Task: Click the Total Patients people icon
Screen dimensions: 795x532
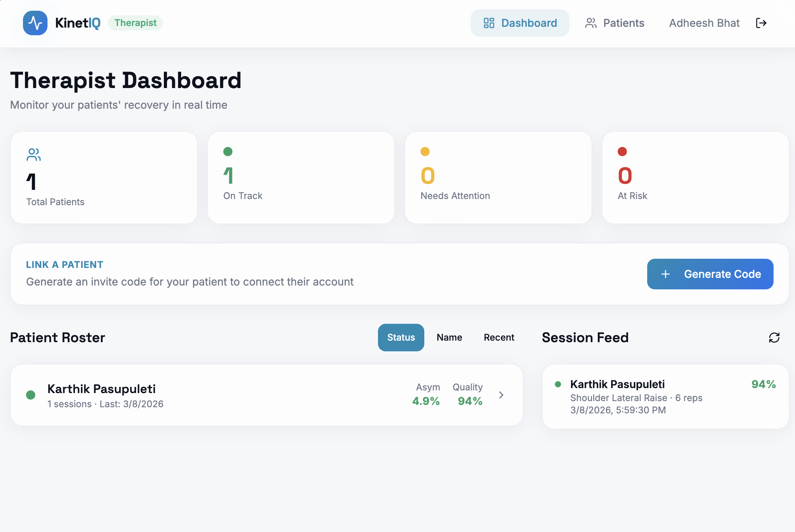Action: (34, 155)
